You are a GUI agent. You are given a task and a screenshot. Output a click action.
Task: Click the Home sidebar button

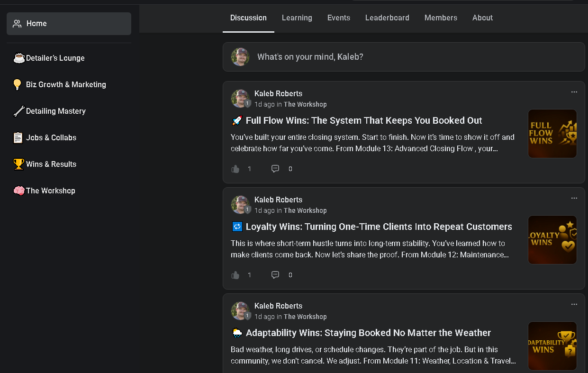click(69, 24)
